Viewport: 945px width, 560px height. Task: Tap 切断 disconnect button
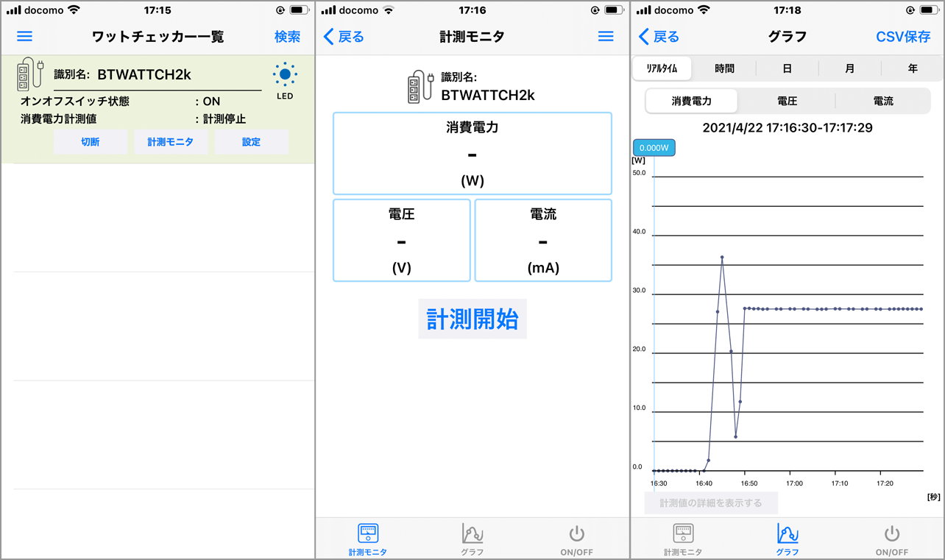91,142
